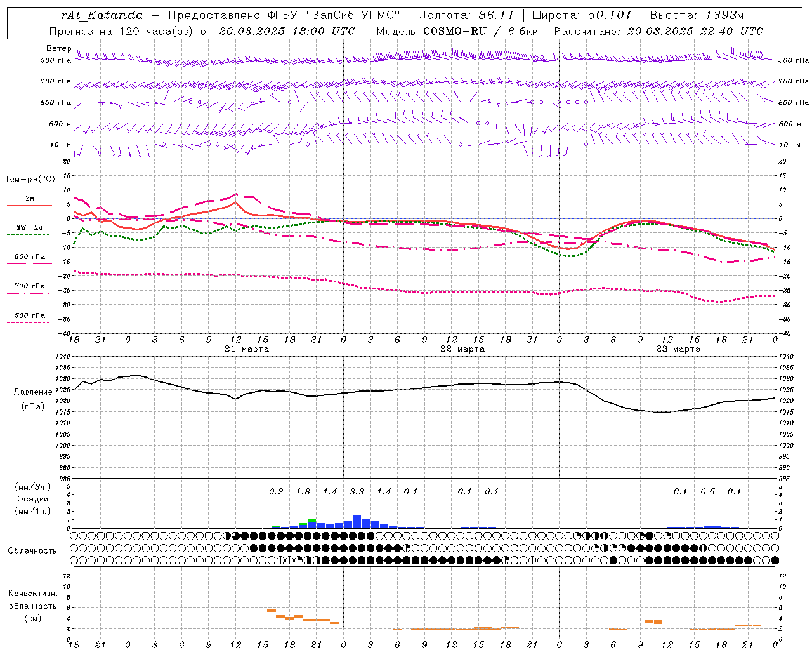
Task: Select the 850 гПа temperature legend entry
Action: (x=29, y=257)
